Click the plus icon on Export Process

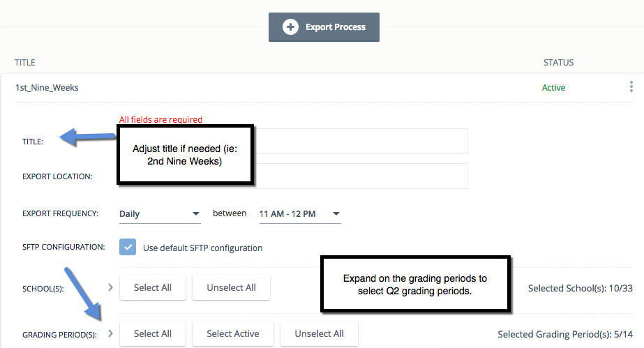pyautogui.click(x=290, y=27)
